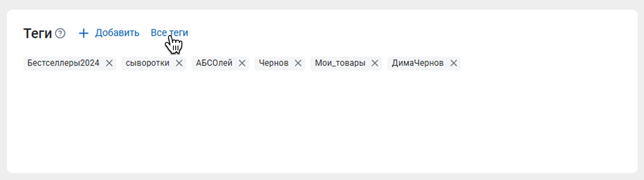The width and height of the screenshot is (644, 180).
Task: Click the help question mark icon next to Теги
Action: click(x=60, y=33)
